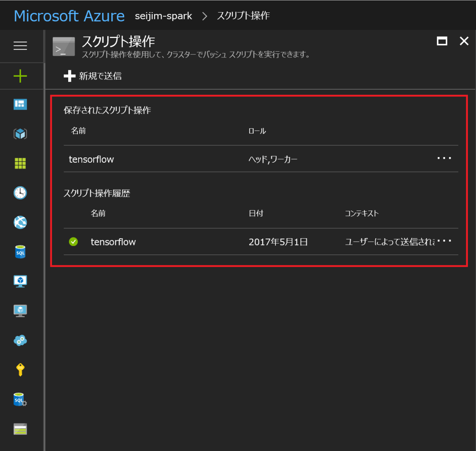This screenshot has height=451, width=476.
Task: Open Resource groups cube icon
Action: [x=20, y=134]
